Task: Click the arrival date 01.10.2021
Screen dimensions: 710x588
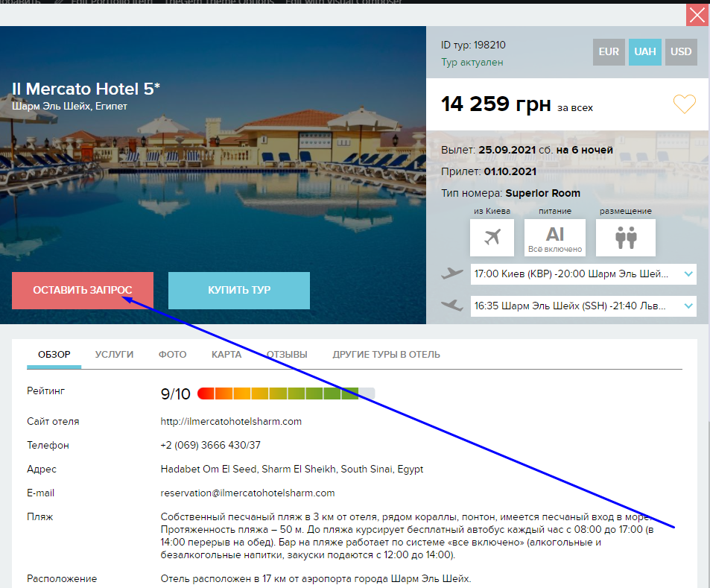Action: point(510,171)
